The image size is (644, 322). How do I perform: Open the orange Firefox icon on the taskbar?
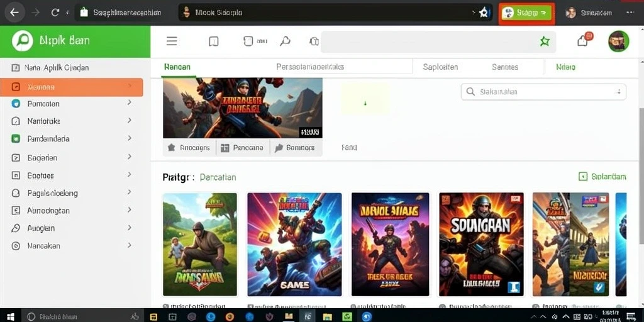pyautogui.click(x=230, y=317)
